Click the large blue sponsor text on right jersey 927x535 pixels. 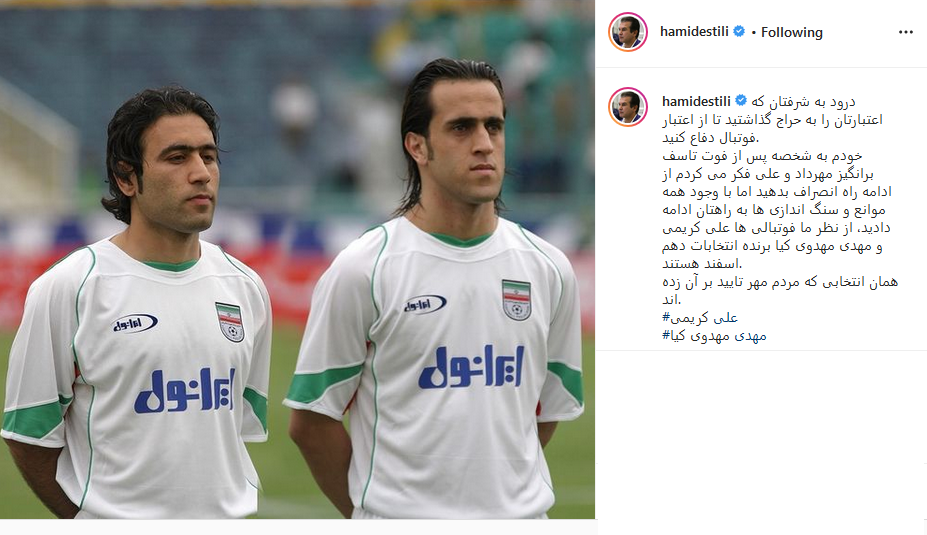471,368
